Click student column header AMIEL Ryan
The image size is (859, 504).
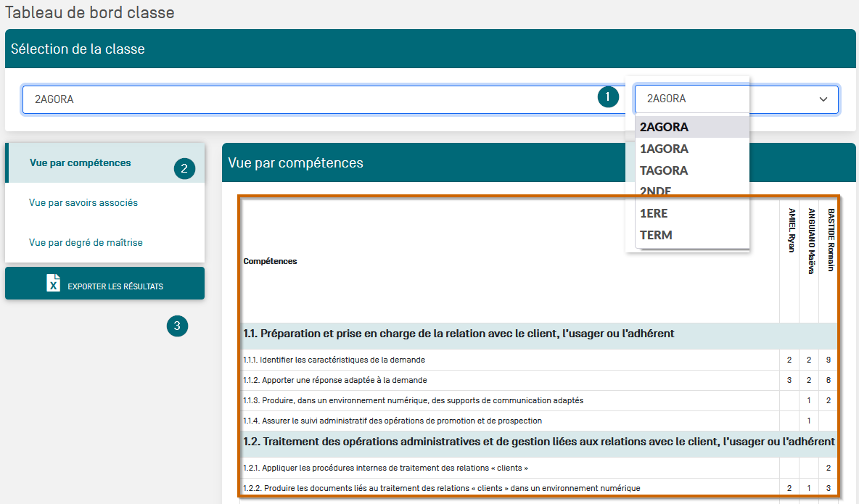pos(791,231)
